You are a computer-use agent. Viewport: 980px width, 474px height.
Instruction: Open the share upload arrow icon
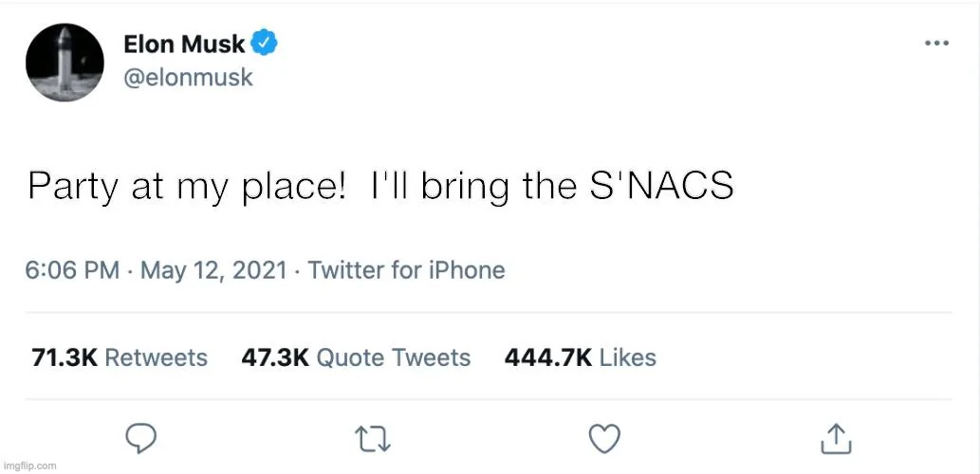834,438
